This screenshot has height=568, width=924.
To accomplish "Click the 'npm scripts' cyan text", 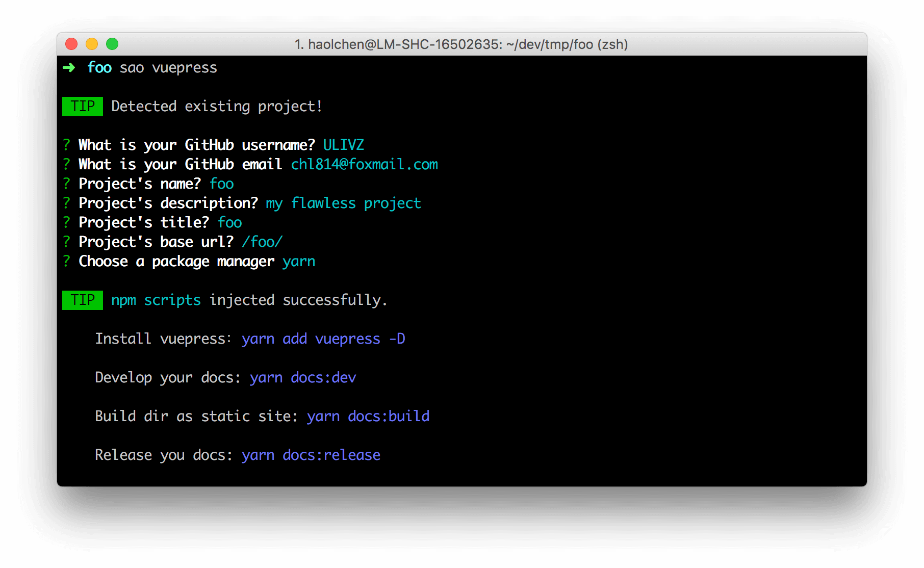I will [x=156, y=300].
